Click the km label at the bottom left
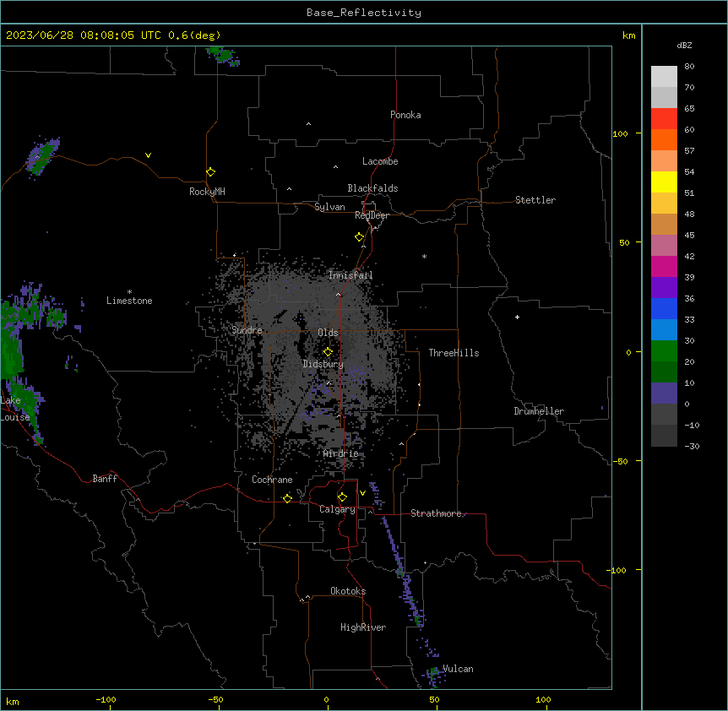Screen dimensions: 728x711 click(13, 701)
